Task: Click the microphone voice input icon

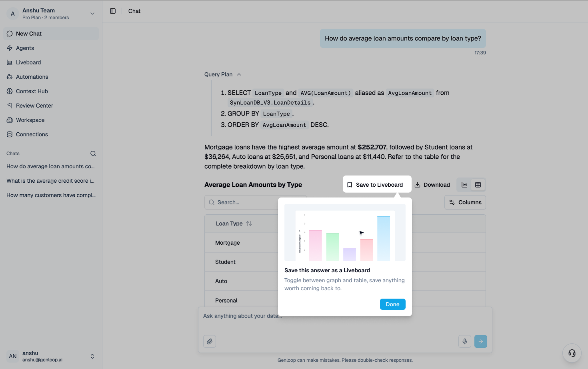Action: [x=465, y=341]
